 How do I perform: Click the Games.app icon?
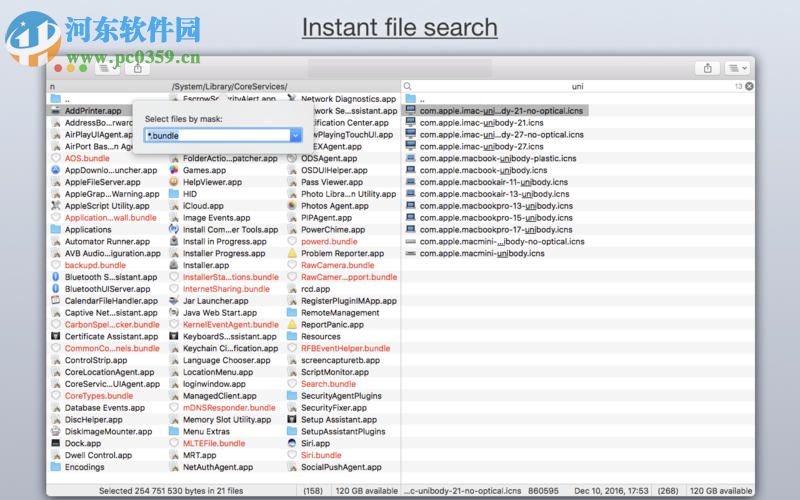(174, 170)
